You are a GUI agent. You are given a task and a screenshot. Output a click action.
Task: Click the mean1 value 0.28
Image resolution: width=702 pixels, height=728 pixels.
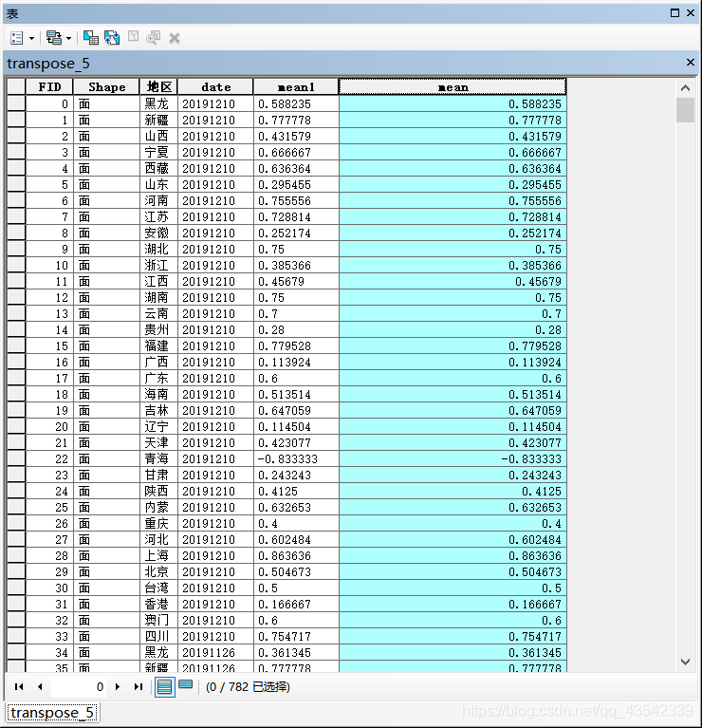[296, 329]
